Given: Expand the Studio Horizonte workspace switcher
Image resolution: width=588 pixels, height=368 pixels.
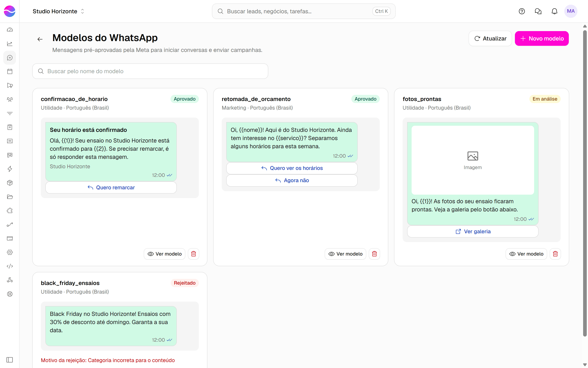Looking at the screenshot, I should pyautogui.click(x=58, y=11).
